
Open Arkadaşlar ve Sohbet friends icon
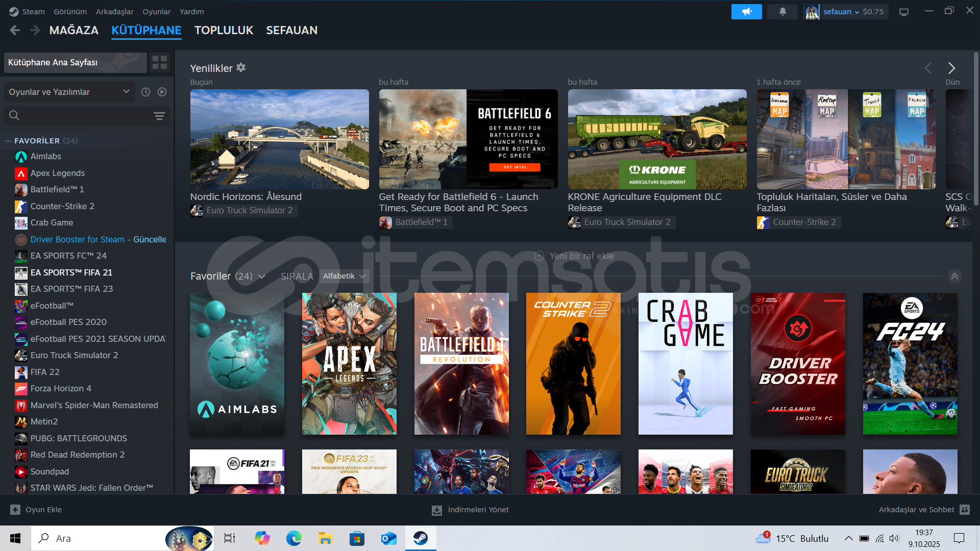[x=964, y=509]
